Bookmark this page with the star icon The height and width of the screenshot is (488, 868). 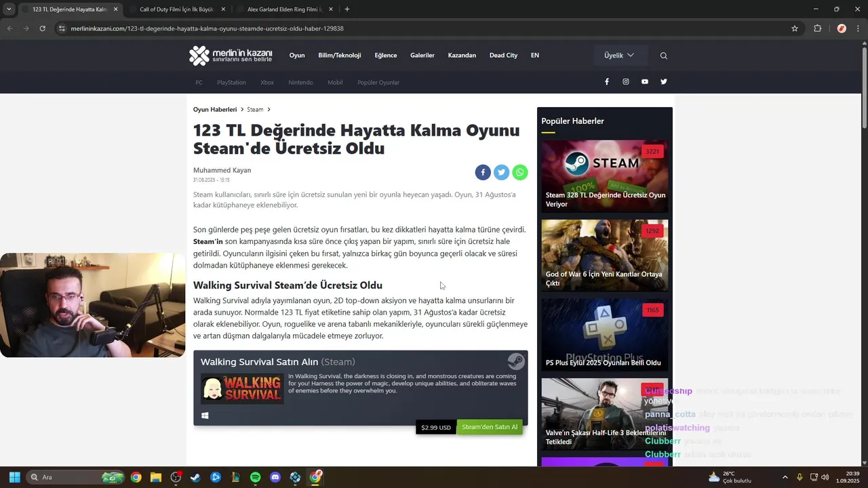pyautogui.click(x=795, y=28)
